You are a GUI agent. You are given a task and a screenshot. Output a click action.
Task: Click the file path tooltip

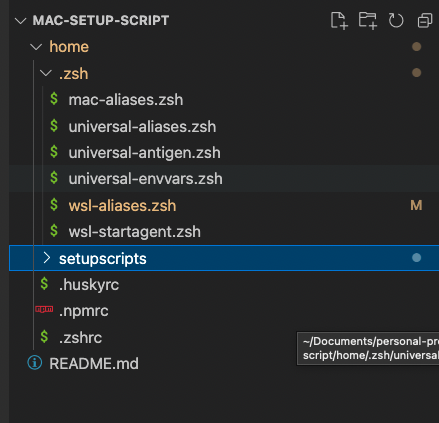pos(368,349)
